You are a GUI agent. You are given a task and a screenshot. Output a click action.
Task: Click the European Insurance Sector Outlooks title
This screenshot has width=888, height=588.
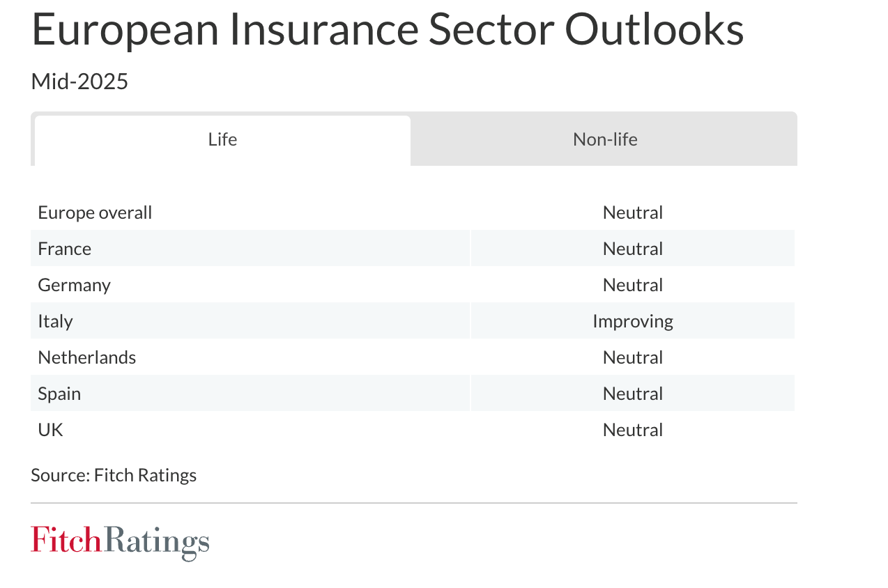coord(388,29)
